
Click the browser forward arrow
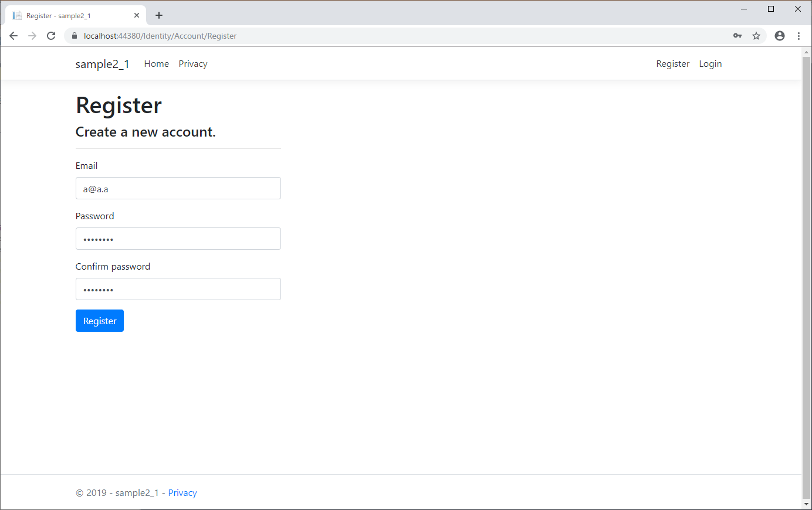32,36
